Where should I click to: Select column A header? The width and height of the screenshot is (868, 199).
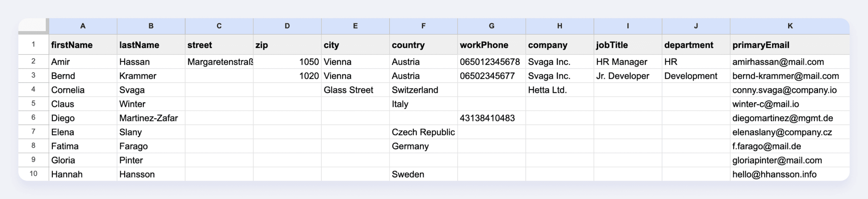[x=83, y=26]
